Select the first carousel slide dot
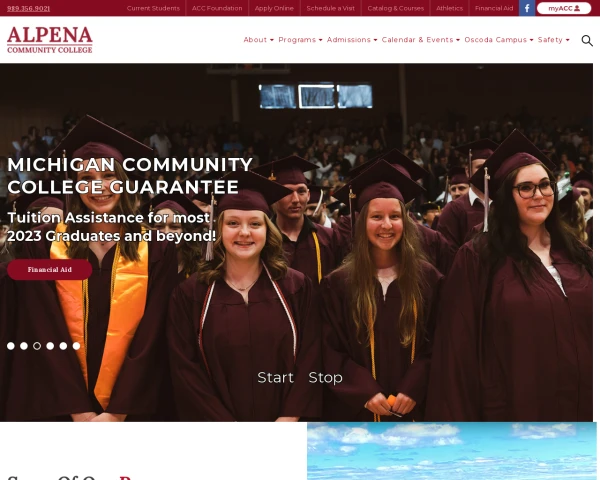The width and height of the screenshot is (600, 480). click(x=11, y=346)
